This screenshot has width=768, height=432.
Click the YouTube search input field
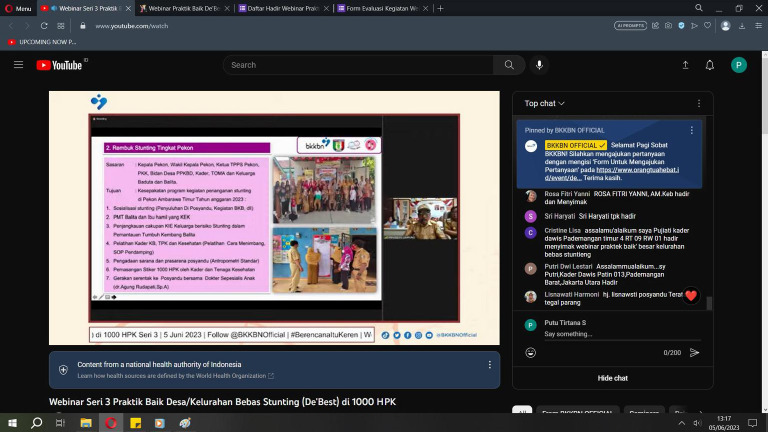358,65
